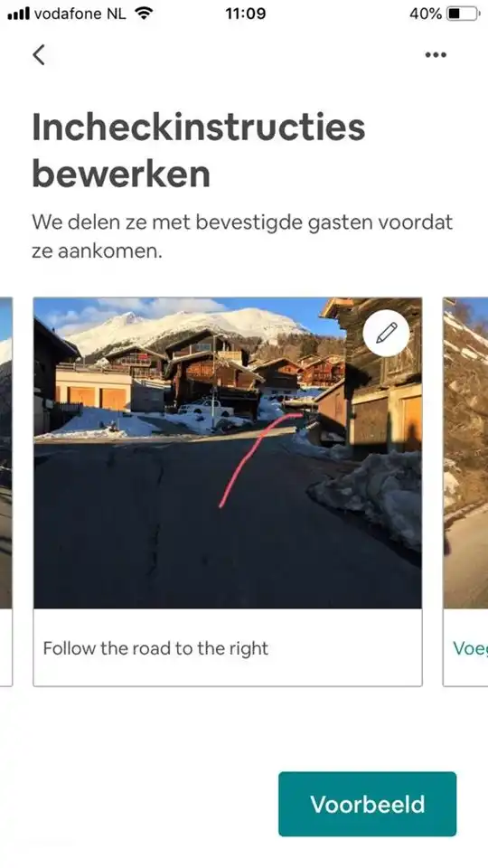This screenshot has height=868, width=488.
Task: Open the three-dot more options menu
Action: [436, 55]
